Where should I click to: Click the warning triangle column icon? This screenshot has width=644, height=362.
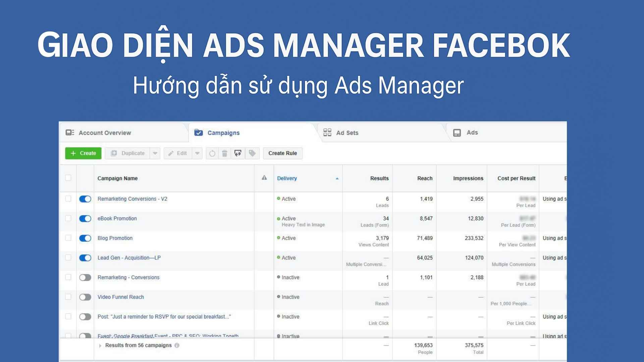264,178
